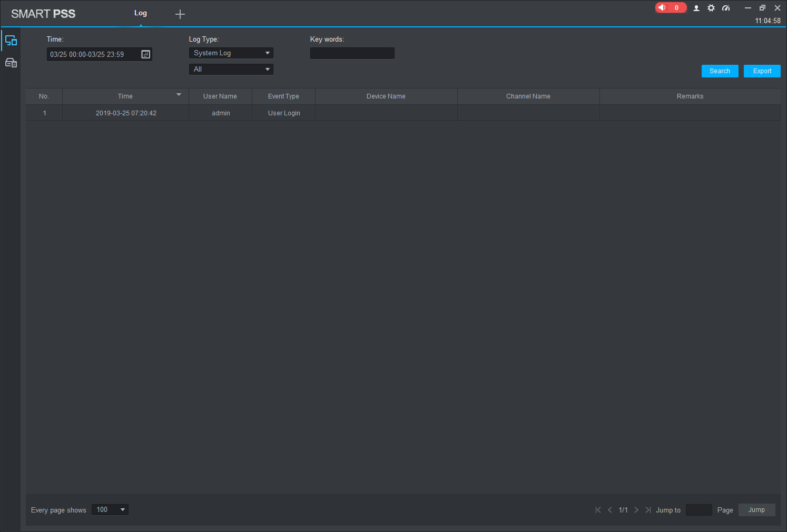
Task: Click the 11:04:58 clock display
Action: (768, 21)
